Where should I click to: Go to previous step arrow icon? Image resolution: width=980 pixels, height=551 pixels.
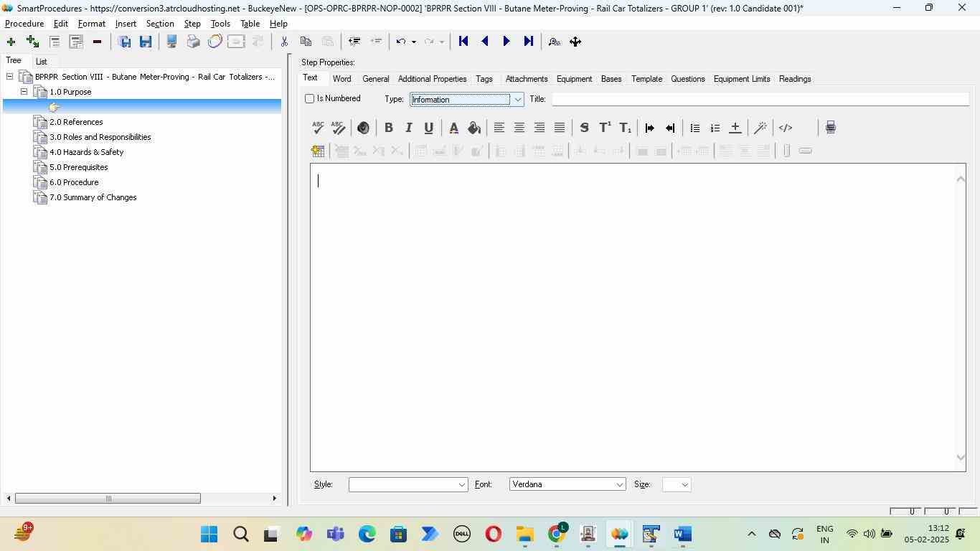(485, 42)
